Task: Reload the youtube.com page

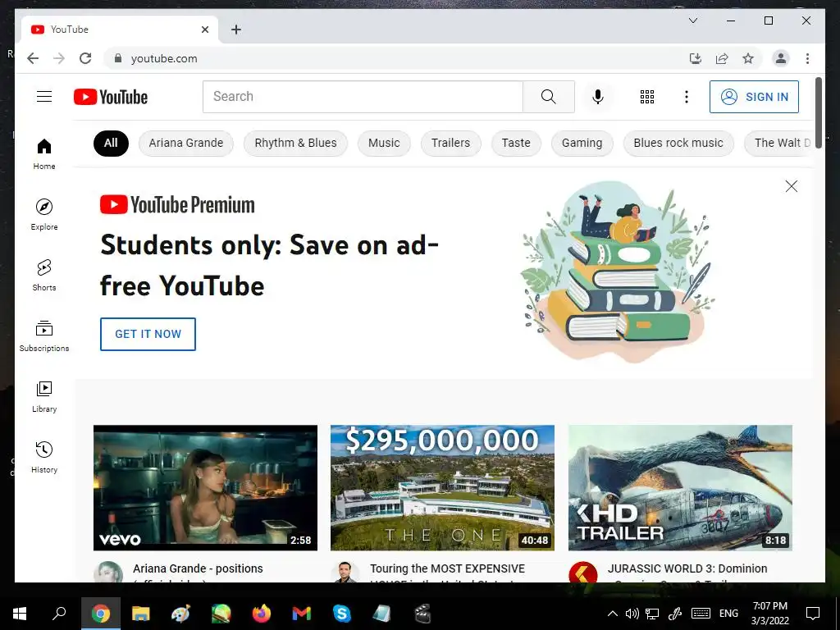Action: [85, 58]
